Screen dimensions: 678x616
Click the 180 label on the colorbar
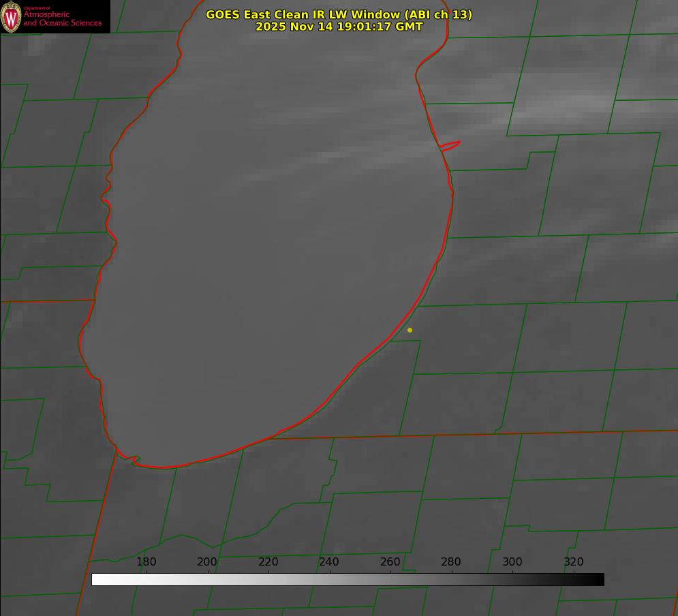point(147,562)
